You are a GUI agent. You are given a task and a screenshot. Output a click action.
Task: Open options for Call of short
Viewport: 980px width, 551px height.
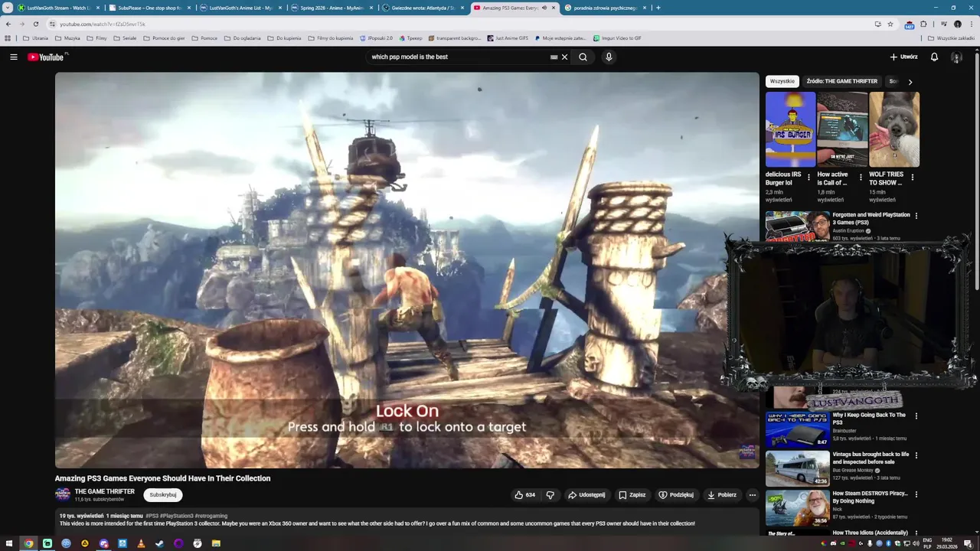click(x=861, y=177)
